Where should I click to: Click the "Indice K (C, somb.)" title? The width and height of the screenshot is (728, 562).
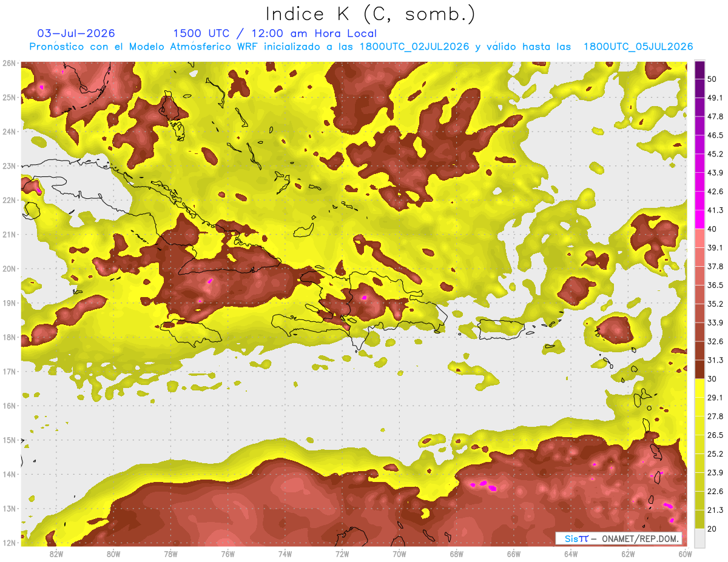pyautogui.click(x=371, y=14)
